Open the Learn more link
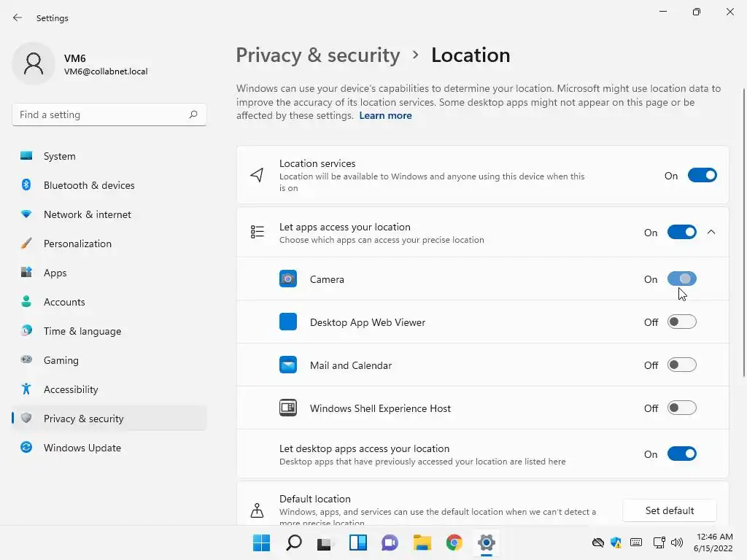The width and height of the screenshot is (747, 560). click(385, 116)
